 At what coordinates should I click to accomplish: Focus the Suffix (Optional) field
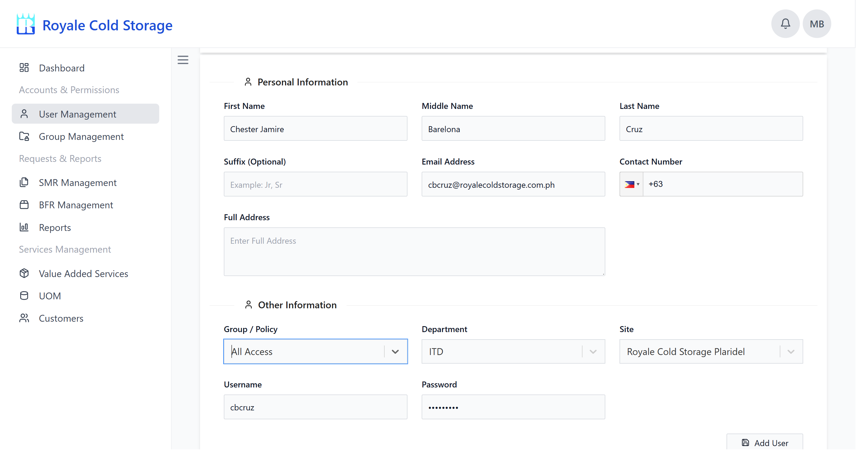315,184
